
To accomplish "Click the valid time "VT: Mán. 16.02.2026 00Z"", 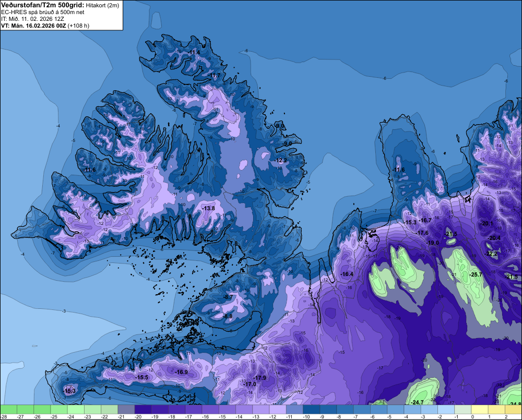I will click(x=33, y=26).
